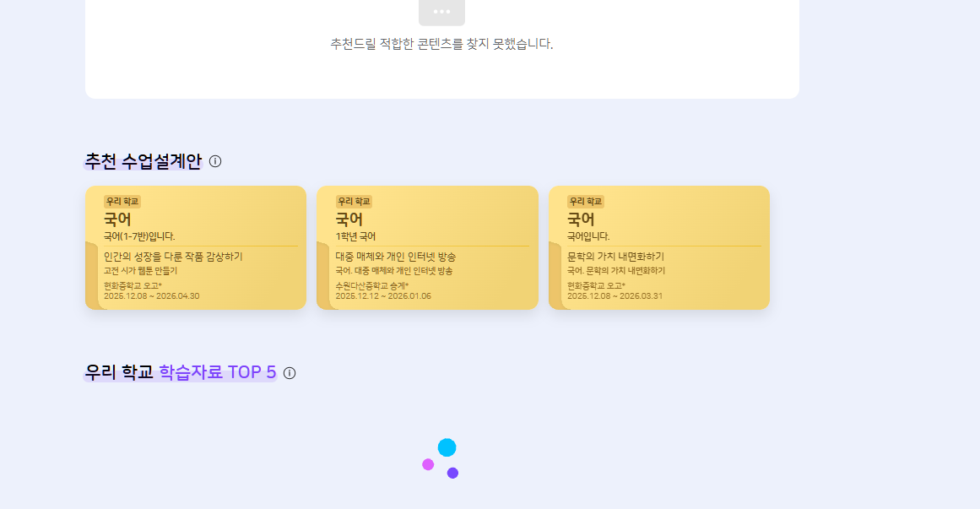Image resolution: width=980 pixels, height=509 pixels.
Task: Click the 추천드릴 적합한 콘텐츠를 찾지 못했습니다 message
Action: [x=441, y=44]
